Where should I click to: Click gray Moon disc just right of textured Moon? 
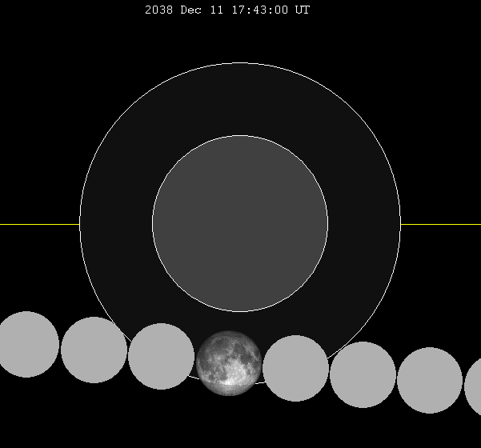click(295, 368)
